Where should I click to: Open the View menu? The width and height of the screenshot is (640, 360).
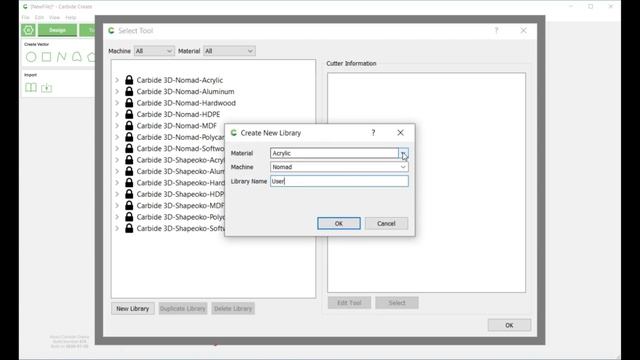54,18
